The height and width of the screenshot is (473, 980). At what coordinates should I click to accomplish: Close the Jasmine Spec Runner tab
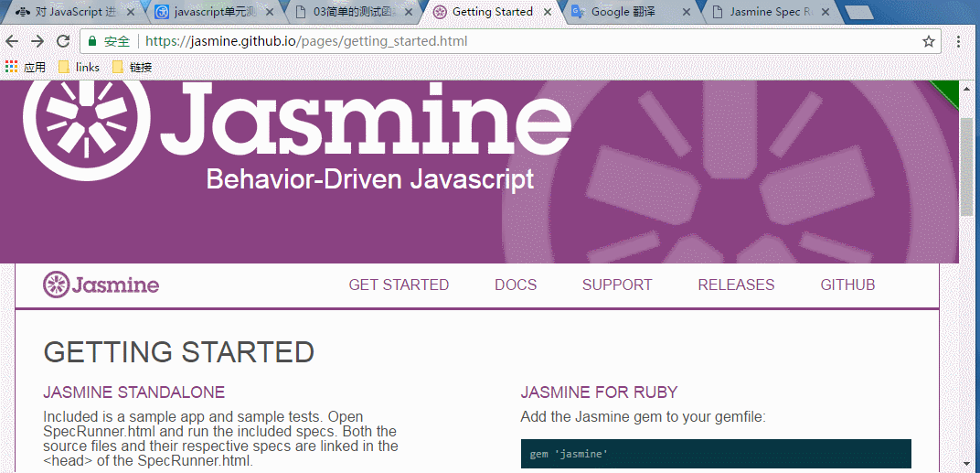[x=826, y=12]
